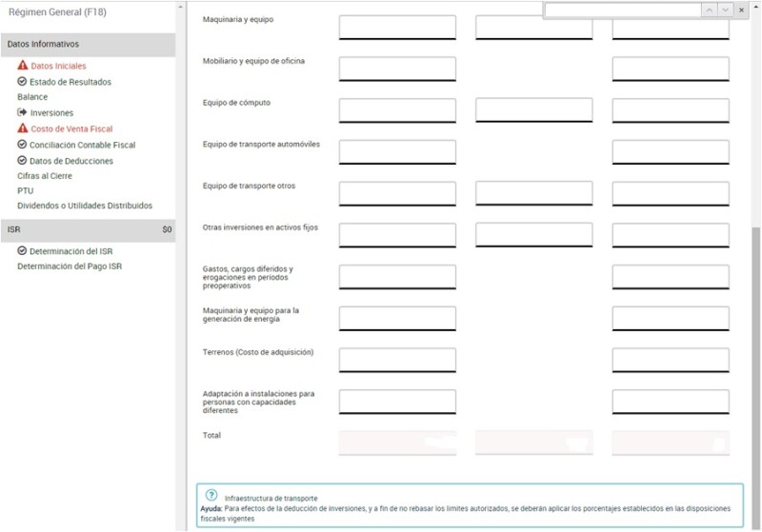762x532 pixels.
Task: Click the Régimen General (F18) title
Action: point(57,12)
